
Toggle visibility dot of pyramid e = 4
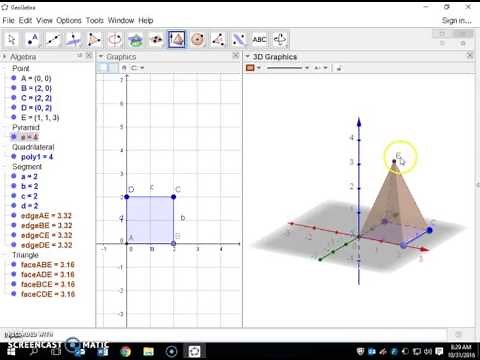point(14,137)
